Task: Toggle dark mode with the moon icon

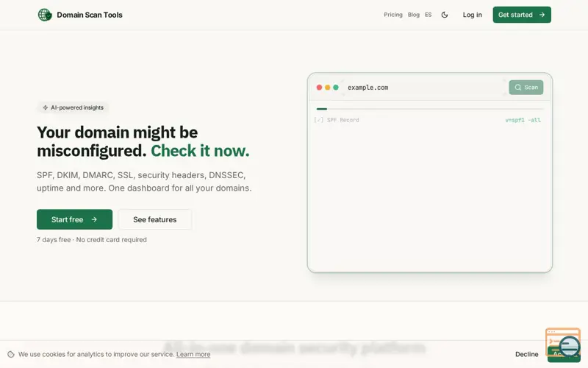Action: pos(445,15)
